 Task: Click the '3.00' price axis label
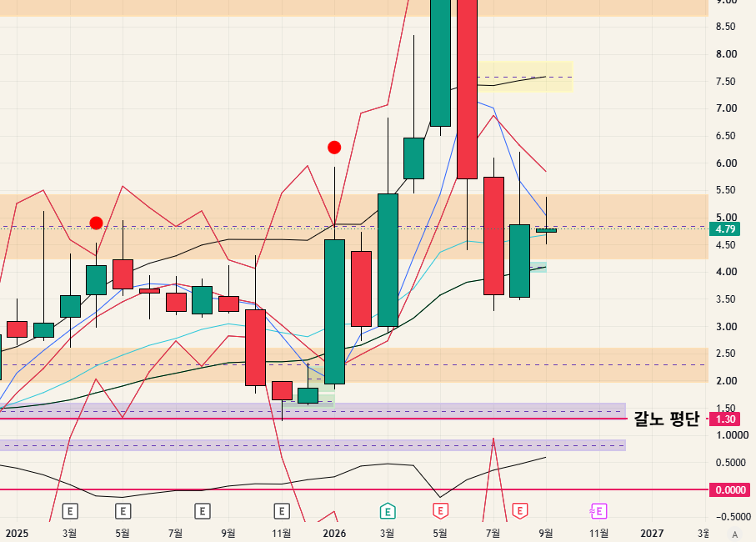(726, 327)
